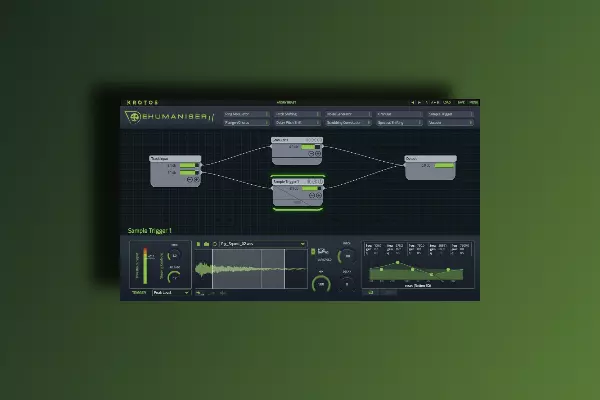Open the folder icon beside the sample name

point(206,244)
